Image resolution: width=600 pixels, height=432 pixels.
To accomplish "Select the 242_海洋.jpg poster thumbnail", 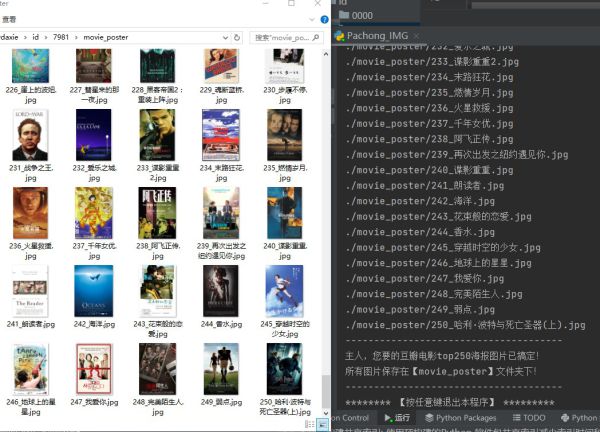I will [93, 290].
